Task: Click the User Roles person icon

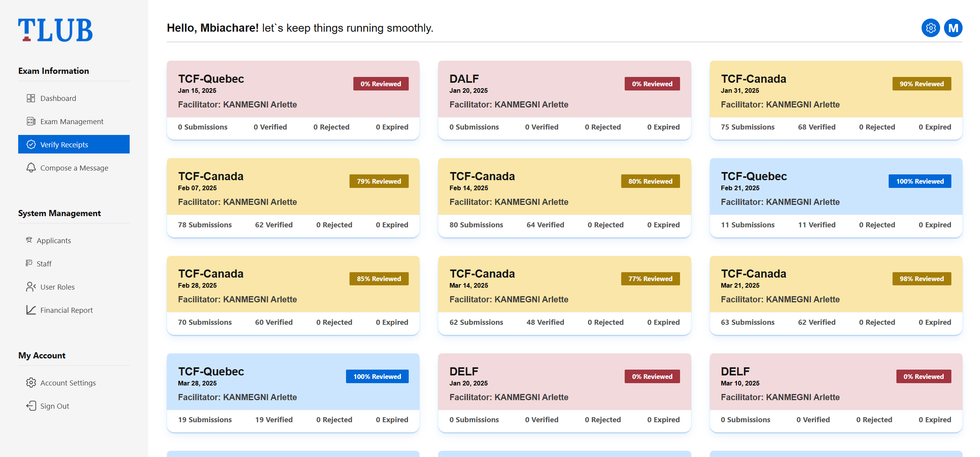Action: coord(31,287)
